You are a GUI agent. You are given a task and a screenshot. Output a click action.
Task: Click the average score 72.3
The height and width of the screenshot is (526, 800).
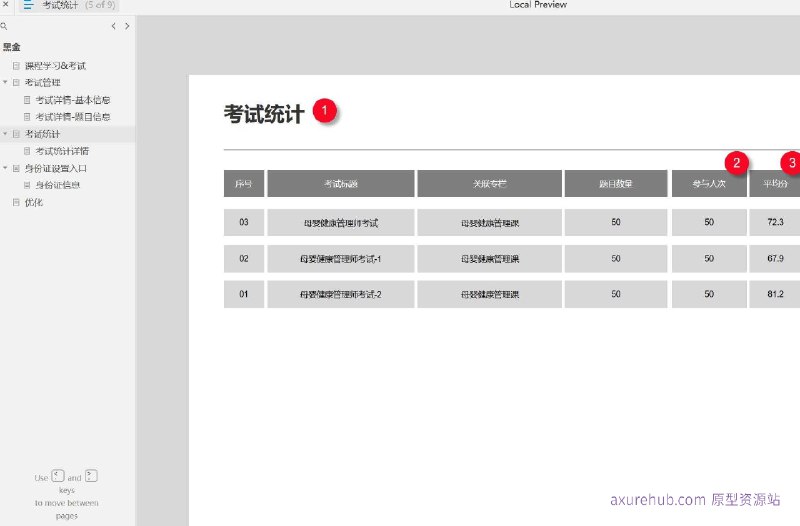(x=774, y=222)
